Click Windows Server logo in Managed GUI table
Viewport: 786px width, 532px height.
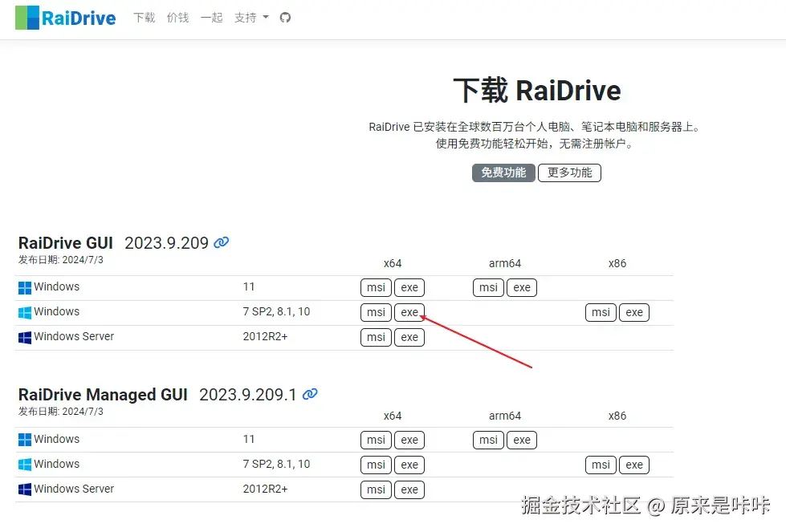pyautogui.click(x=25, y=489)
